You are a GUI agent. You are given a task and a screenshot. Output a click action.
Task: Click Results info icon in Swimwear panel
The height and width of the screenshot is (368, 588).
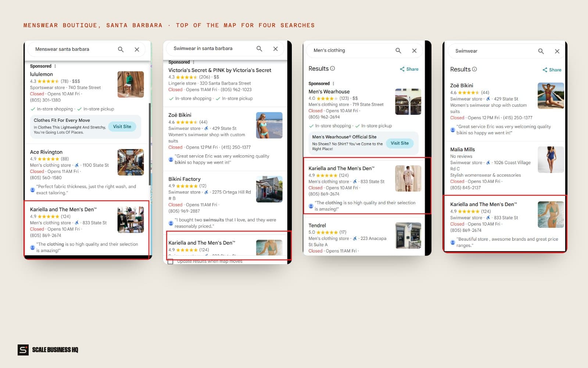[x=474, y=69]
